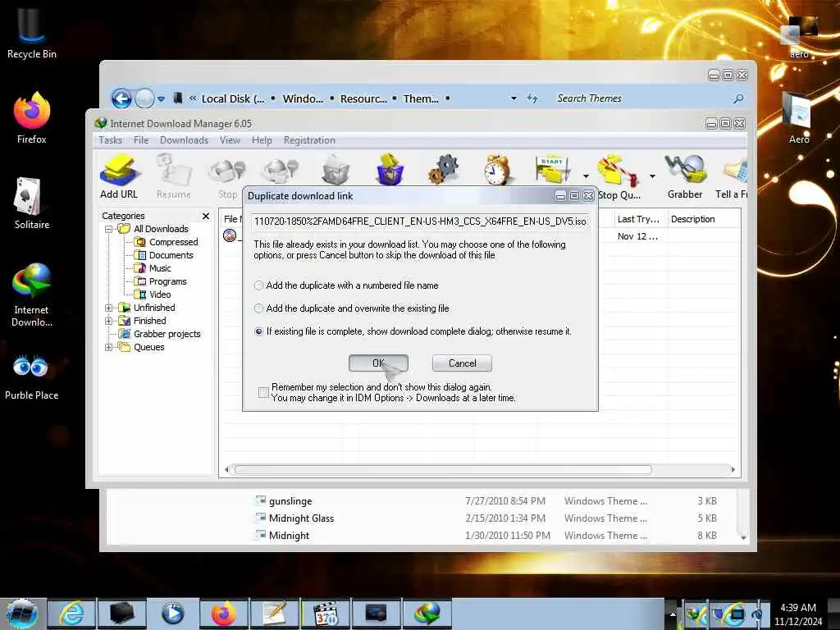
Task: Click the Delete Completed toolbar icon
Action: click(390, 169)
